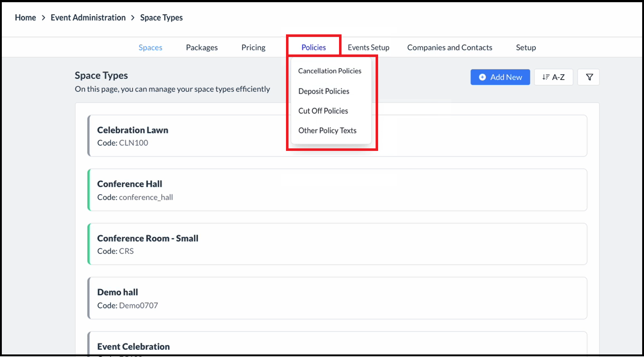Switch to the Spaces tab
The width and height of the screenshot is (644, 357).
click(x=150, y=48)
